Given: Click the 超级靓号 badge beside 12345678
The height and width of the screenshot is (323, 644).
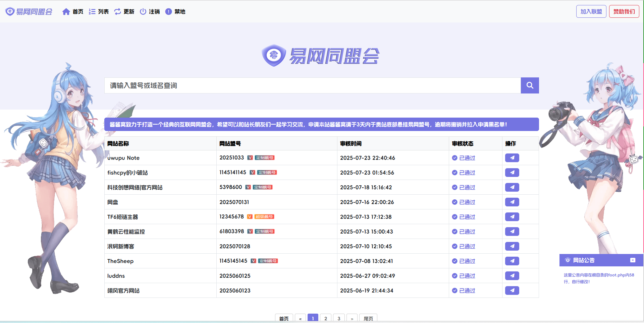Looking at the screenshot, I should click(264, 217).
